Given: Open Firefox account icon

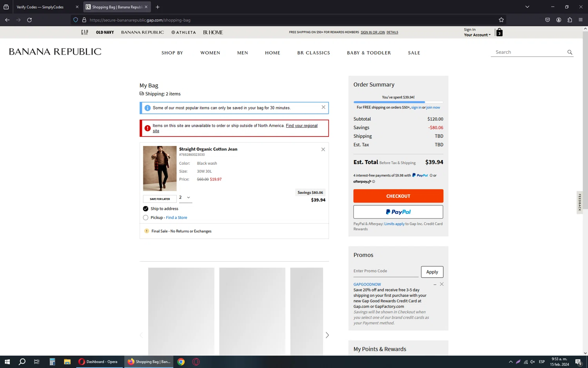Looking at the screenshot, I should click(x=559, y=20).
